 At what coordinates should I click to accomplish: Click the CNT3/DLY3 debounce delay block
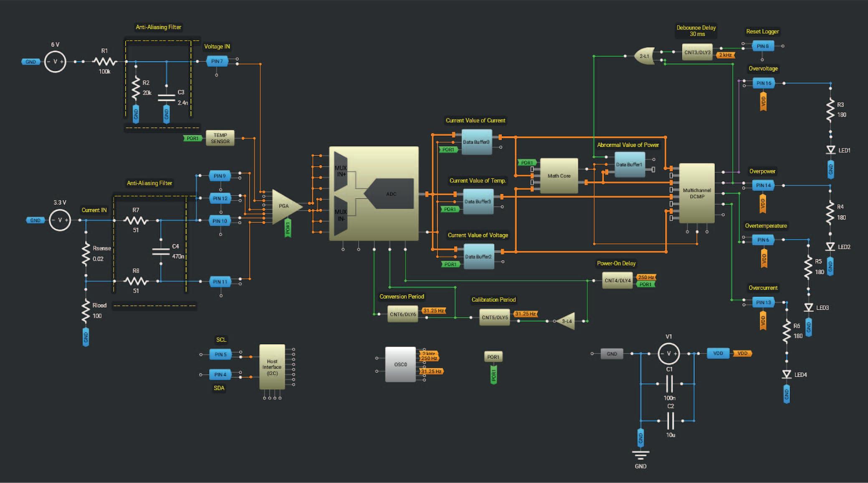tap(697, 52)
